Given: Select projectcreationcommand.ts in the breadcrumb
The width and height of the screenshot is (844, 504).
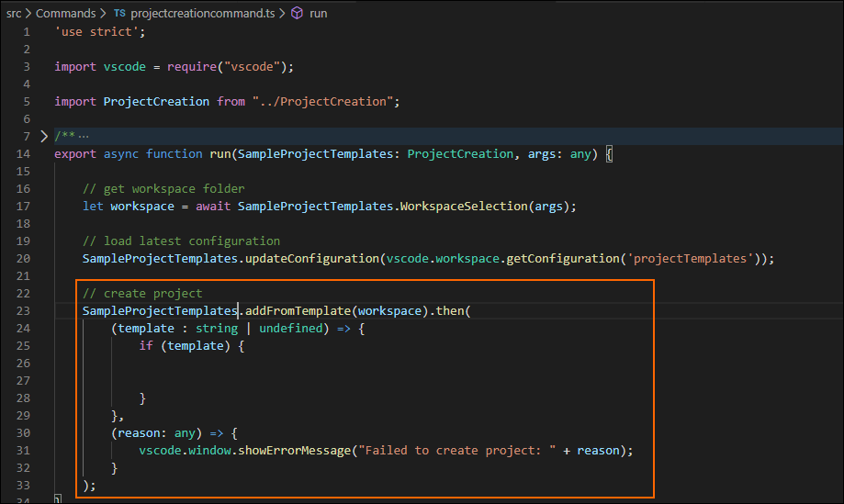Looking at the screenshot, I should coord(202,14).
